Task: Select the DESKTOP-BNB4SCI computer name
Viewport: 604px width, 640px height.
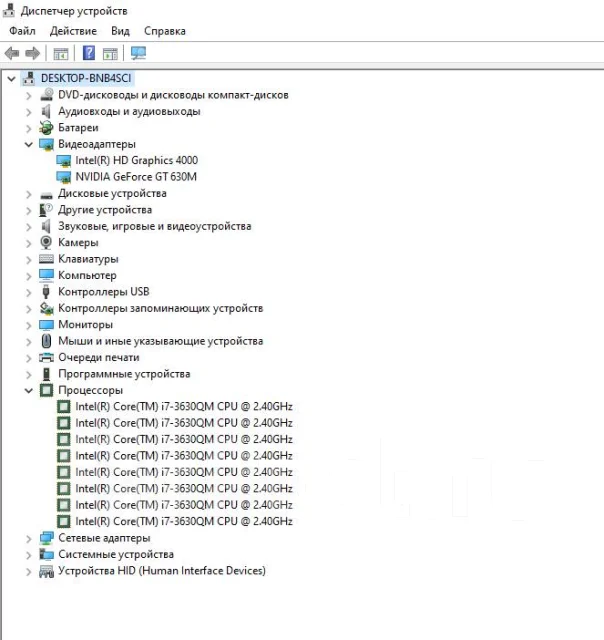Action: point(86,78)
